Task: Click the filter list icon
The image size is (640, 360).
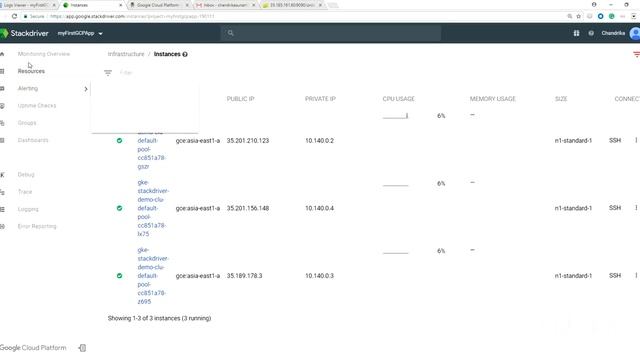Action: point(108,73)
